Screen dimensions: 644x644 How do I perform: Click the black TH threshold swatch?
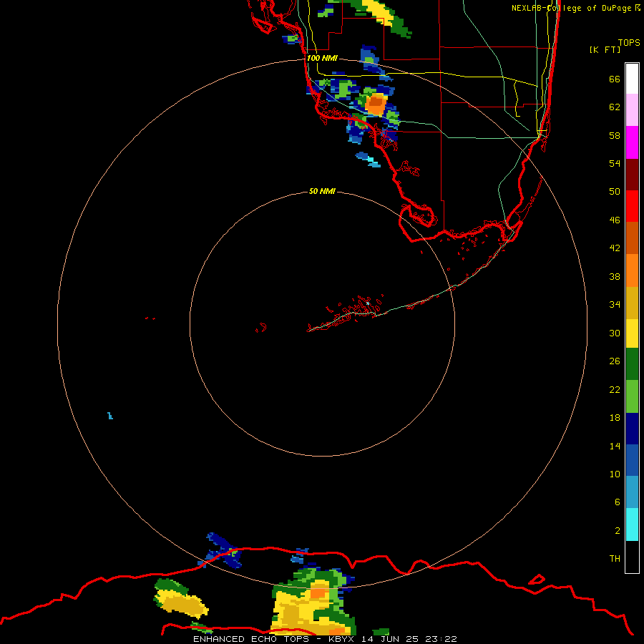coord(632,557)
